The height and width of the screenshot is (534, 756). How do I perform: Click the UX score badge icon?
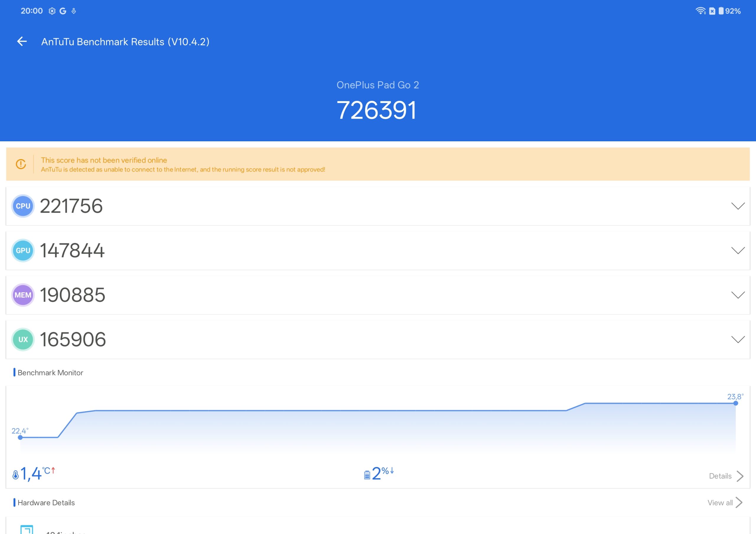tap(23, 339)
